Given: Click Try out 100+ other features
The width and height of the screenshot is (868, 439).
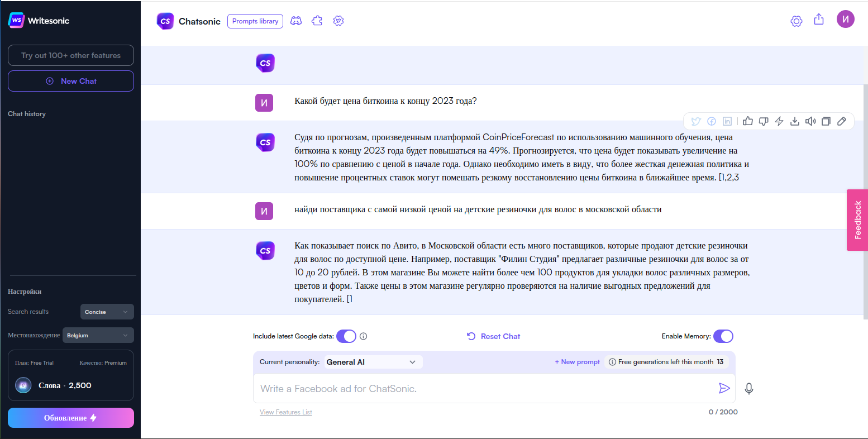Looking at the screenshot, I should (71, 55).
